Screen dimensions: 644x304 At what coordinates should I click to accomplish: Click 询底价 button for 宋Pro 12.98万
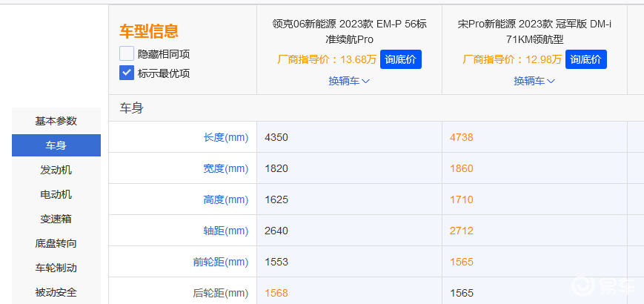click(585, 59)
